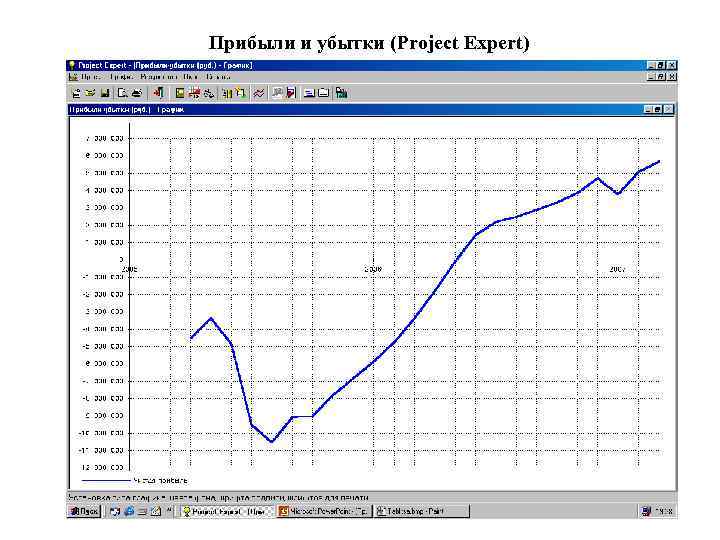Click the red exit door icon
This screenshot has height=540, width=720.
158,93
